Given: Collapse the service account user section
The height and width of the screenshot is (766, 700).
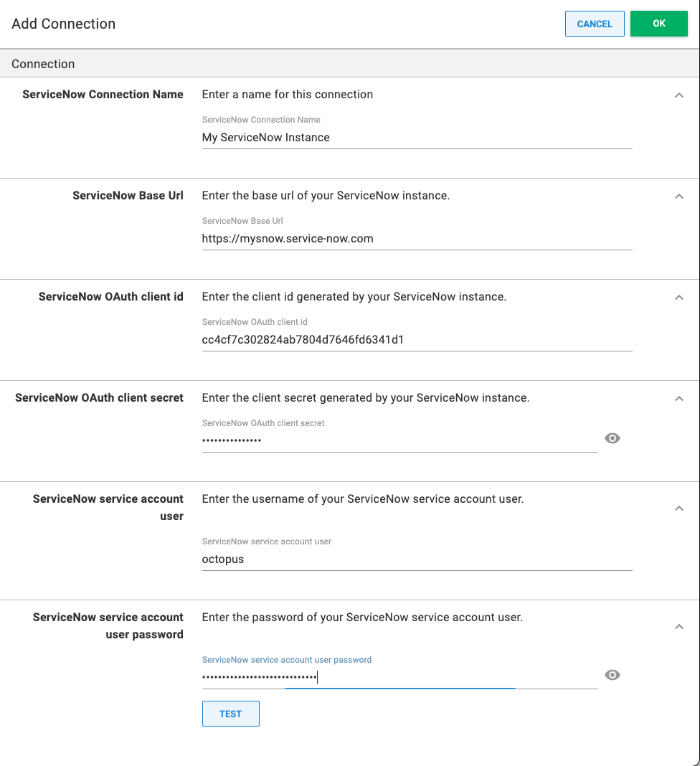Looking at the screenshot, I should coord(678,508).
